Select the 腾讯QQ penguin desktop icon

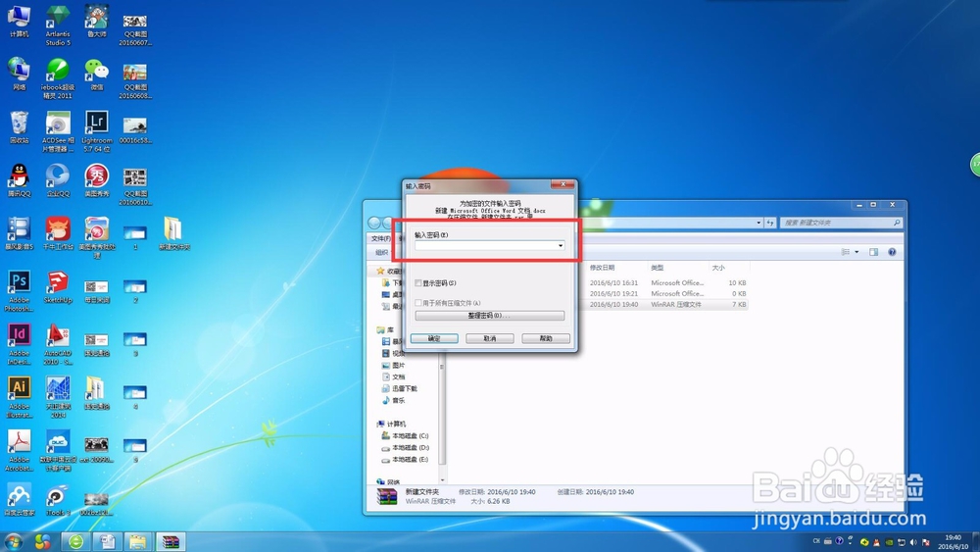click(x=19, y=180)
